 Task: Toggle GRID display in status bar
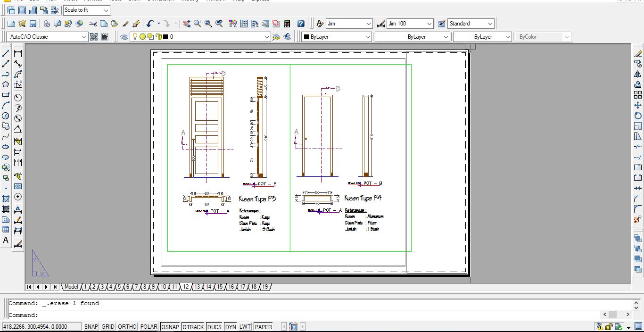click(x=108, y=327)
